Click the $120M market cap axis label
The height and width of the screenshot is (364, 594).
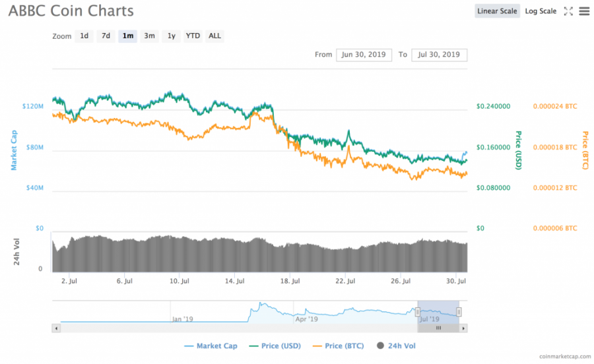point(32,106)
